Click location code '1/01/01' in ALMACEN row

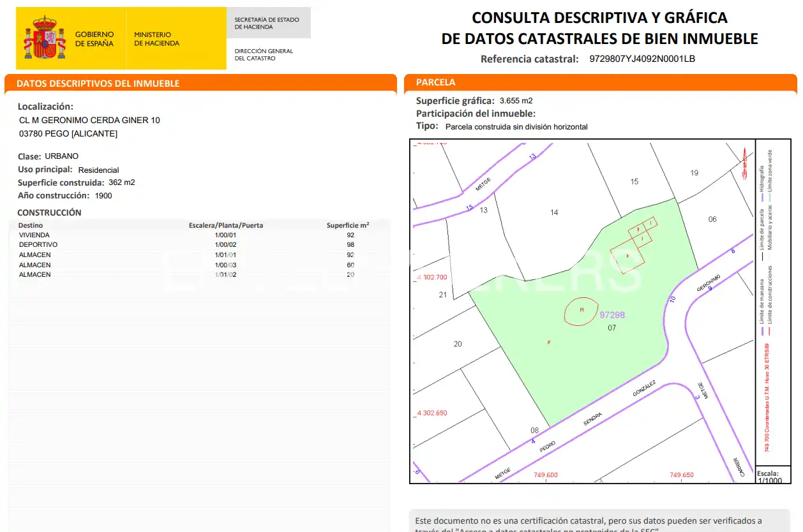click(226, 255)
